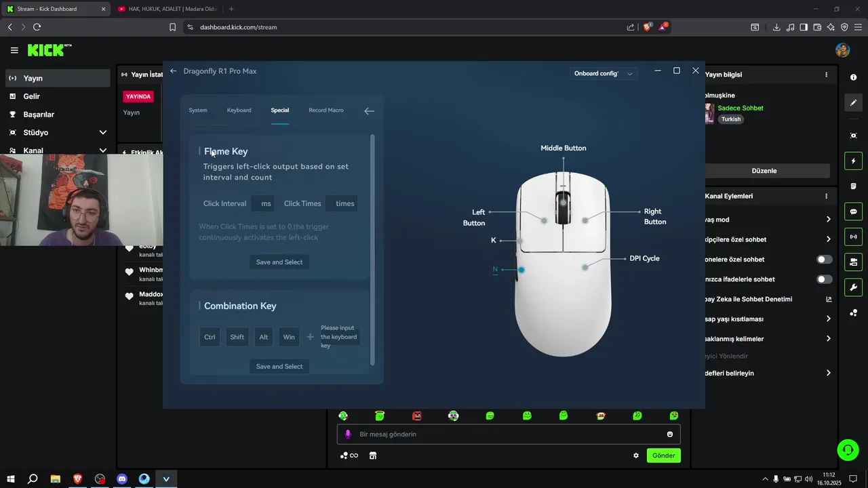Switch to the System tab

tap(198, 110)
